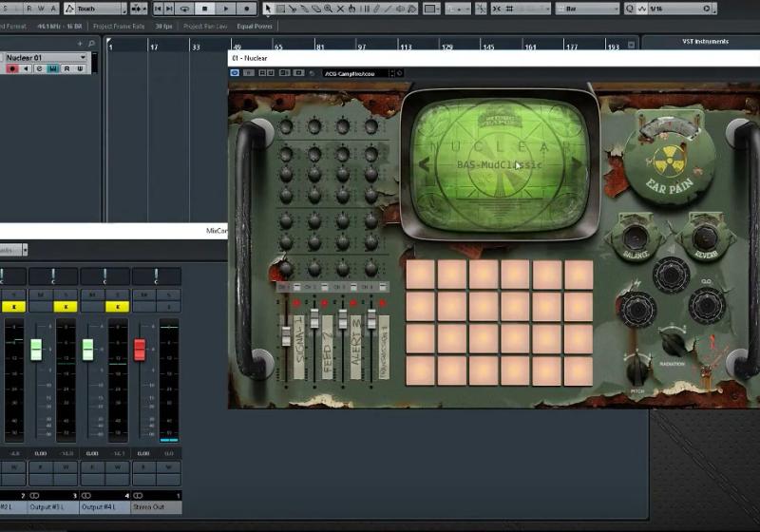Screen dimensions: 760x532
Task: Open the VST Instruments panel tab
Action: click(x=704, y=42)
